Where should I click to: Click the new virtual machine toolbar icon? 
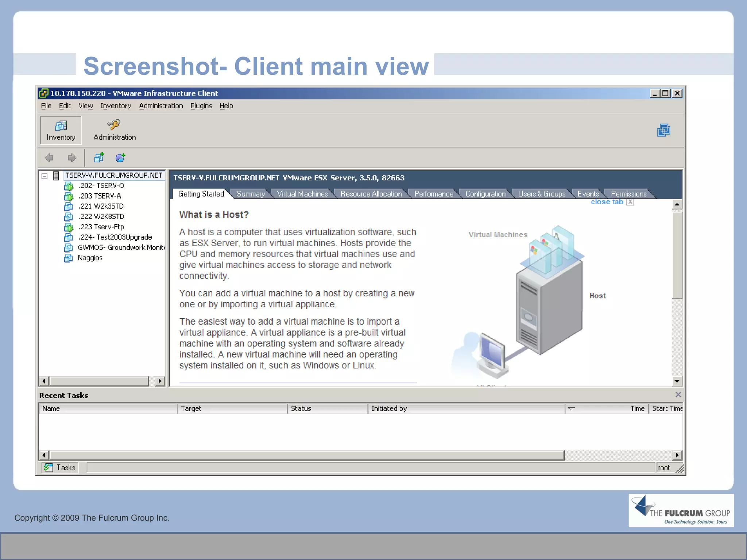point(99,157)
